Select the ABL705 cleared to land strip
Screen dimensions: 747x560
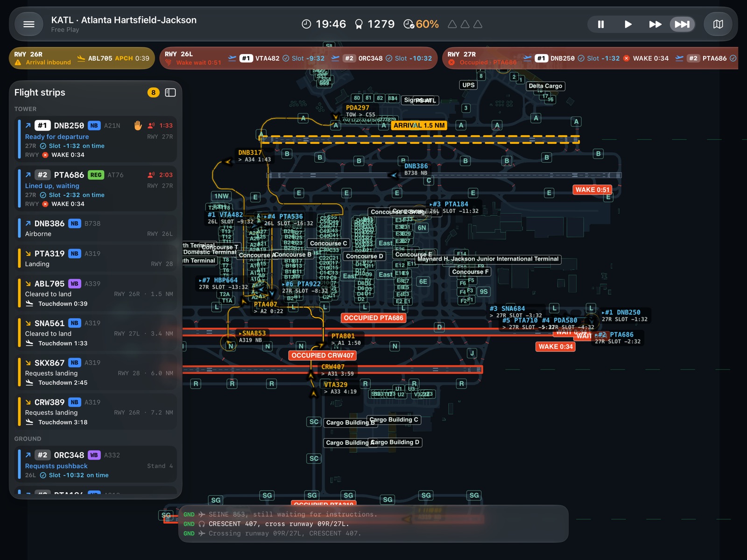coord(96,293)
